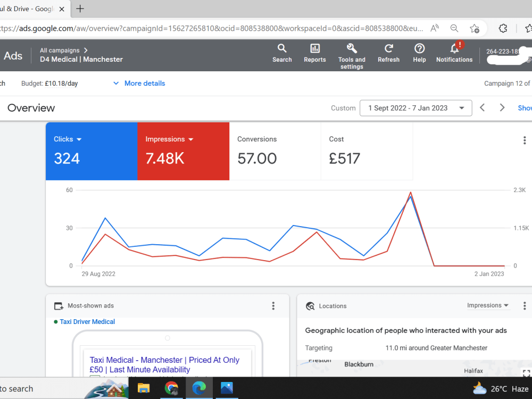Click the zoom out magnifier in address bar
532x399 pixels.
(x=454, y=28)
